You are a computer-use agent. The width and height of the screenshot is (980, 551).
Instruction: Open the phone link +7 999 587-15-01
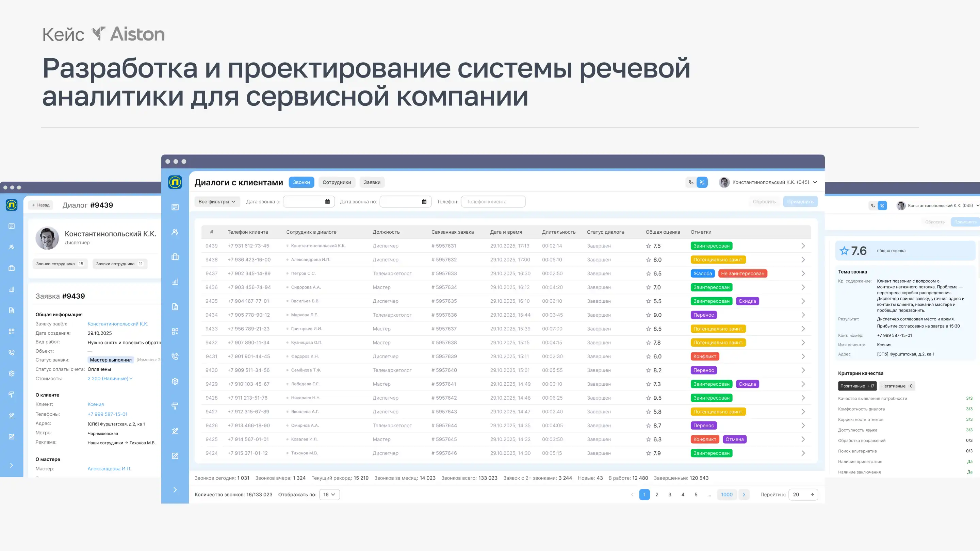tap(107, 414)
